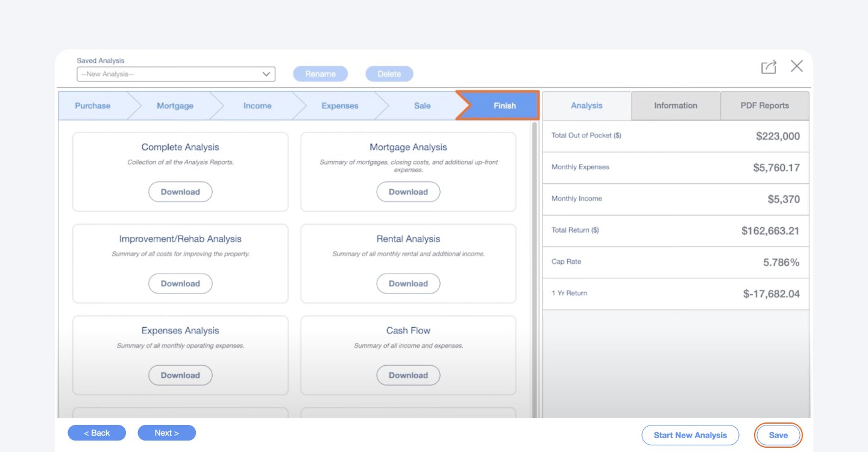Download the Cash Flow report

[x=408, y=375]
